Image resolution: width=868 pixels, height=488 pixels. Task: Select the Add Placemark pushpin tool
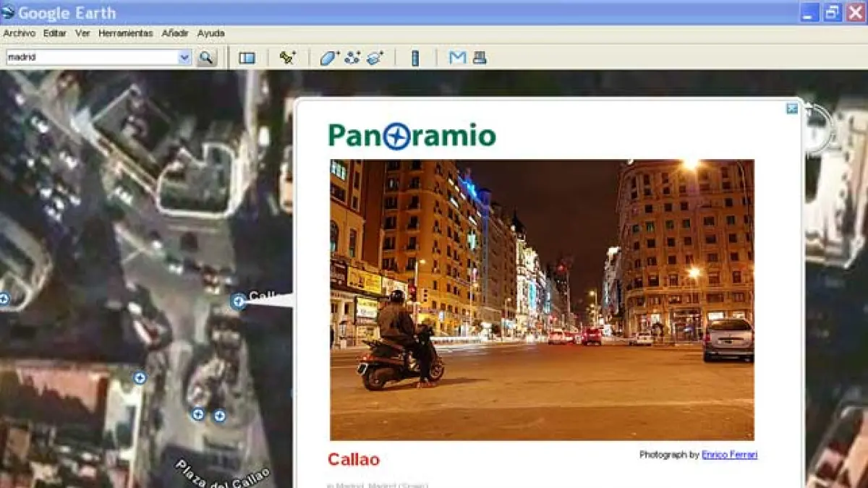point(287,58)
